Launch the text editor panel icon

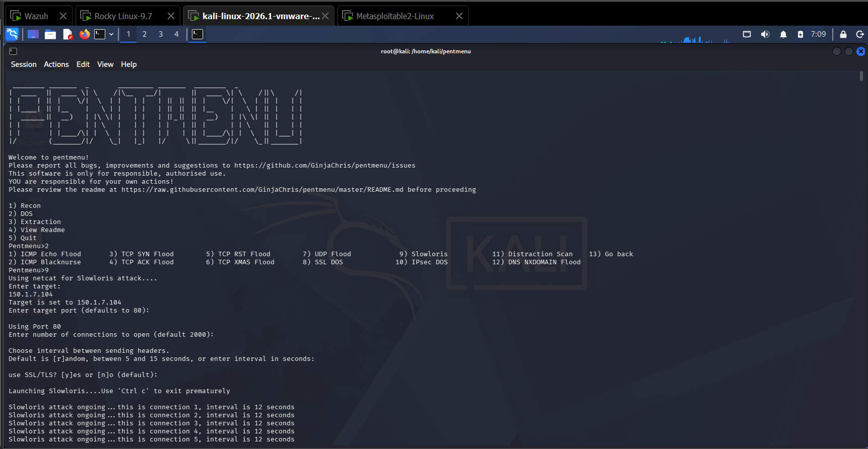(68, 34)
